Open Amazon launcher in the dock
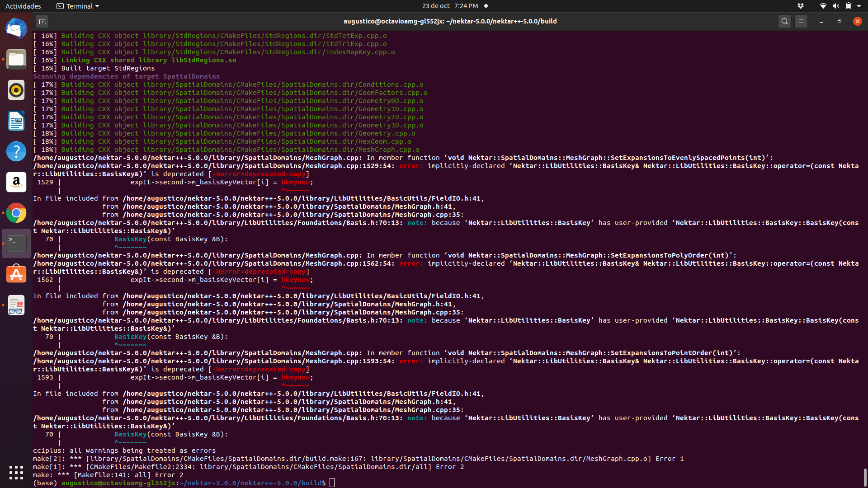The height and width of the screenshot is (488, 868). click(16, 182)
